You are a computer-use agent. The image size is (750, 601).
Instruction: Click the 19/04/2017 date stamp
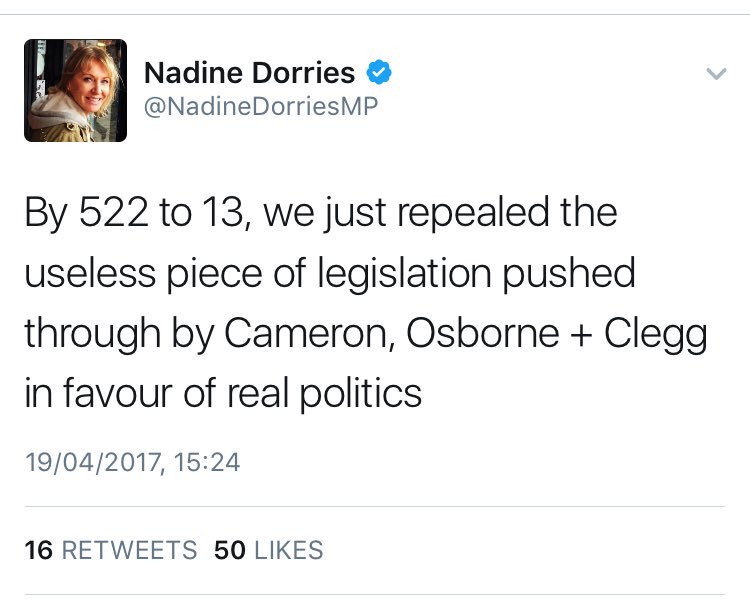point(94,463)
